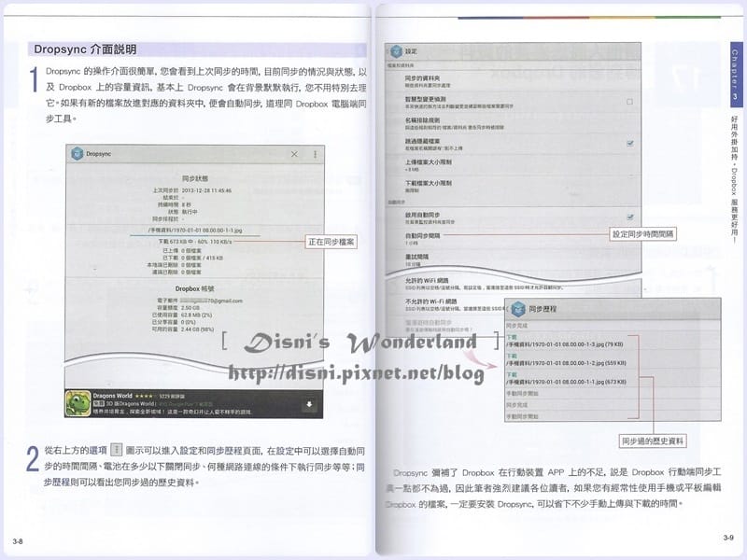Open the disni.pixnet.net/blog watermark link
Image resolution: width=747 pixels, height=560 pixels.
(x=356, y=372)
